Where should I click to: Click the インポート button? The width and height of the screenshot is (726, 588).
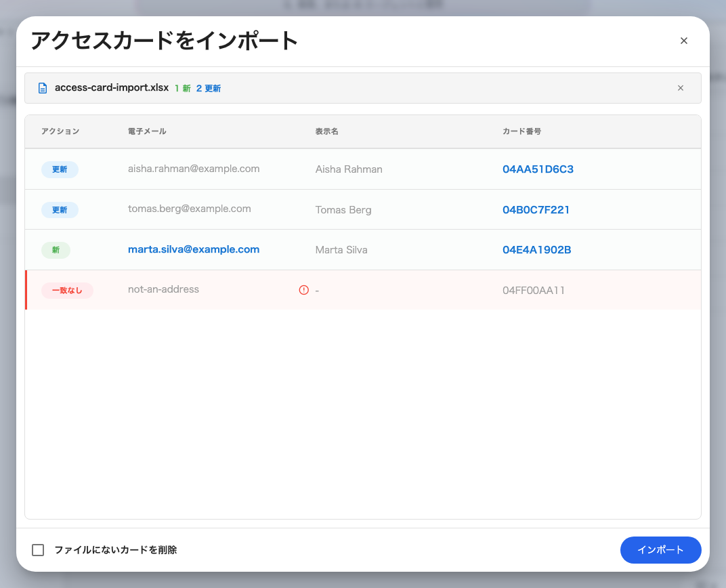660,549
